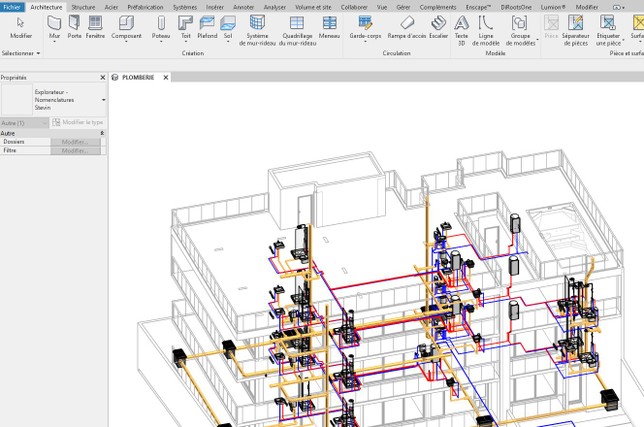
Task: Switch to the Structure ribbon tab
Action: pyautogui.click(x=83, y=6)
